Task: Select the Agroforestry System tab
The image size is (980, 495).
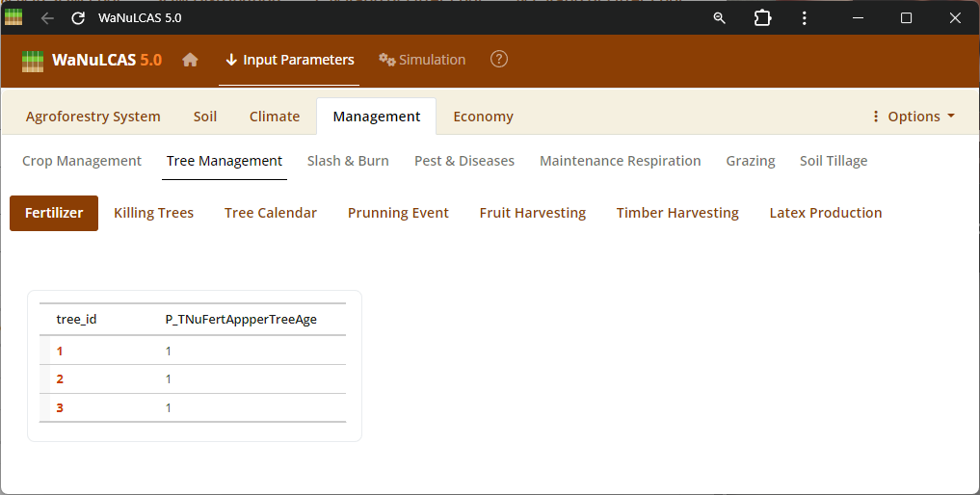Action: [93, 117]
